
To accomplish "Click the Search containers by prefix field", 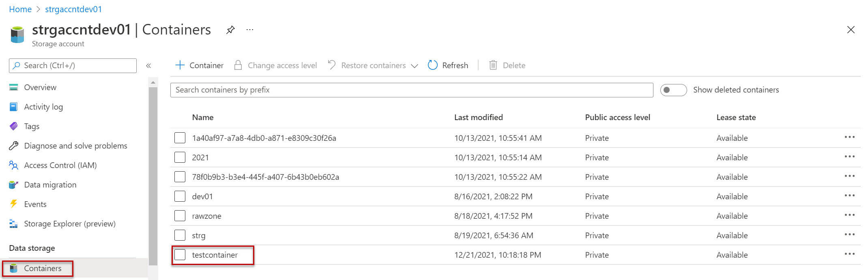I will click(411, 90).
